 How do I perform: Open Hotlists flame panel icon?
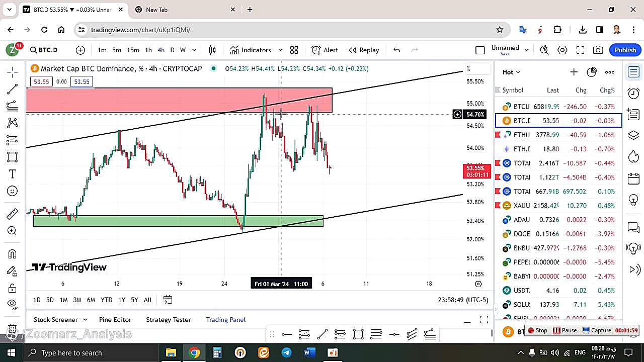633,157
